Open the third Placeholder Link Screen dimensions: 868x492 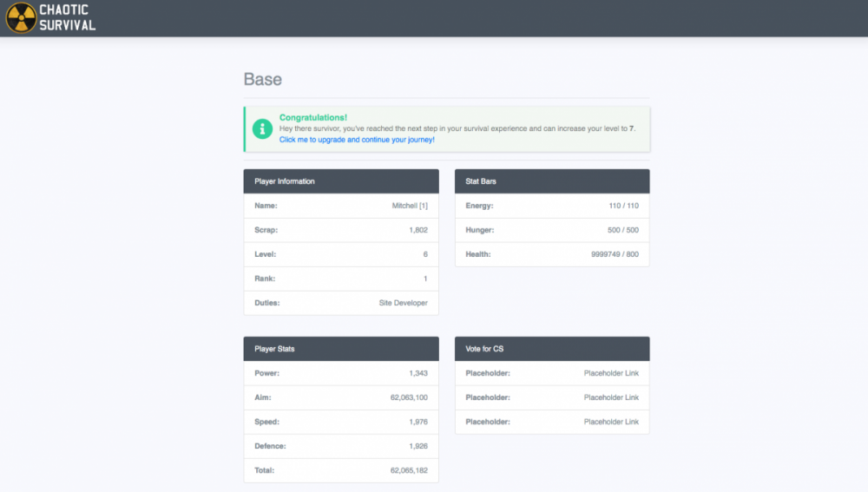(x=611, y=422)
